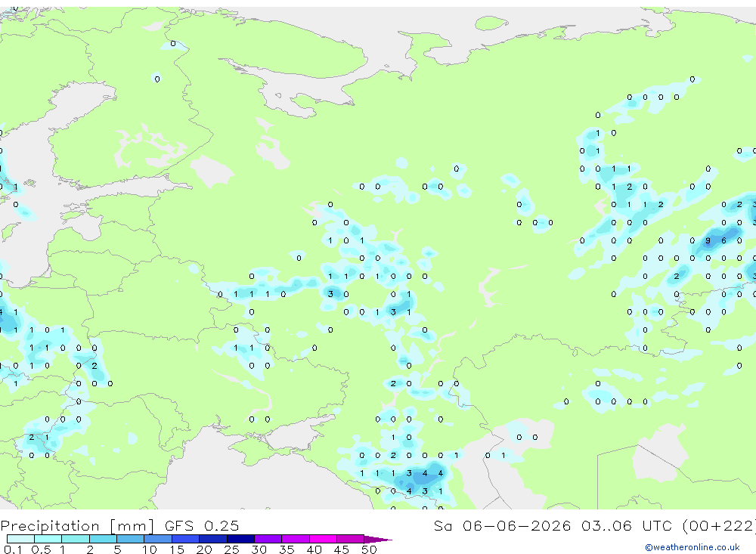Click the legend label "0.5"
Screen dimensions: 756x554
coord(41,549)
